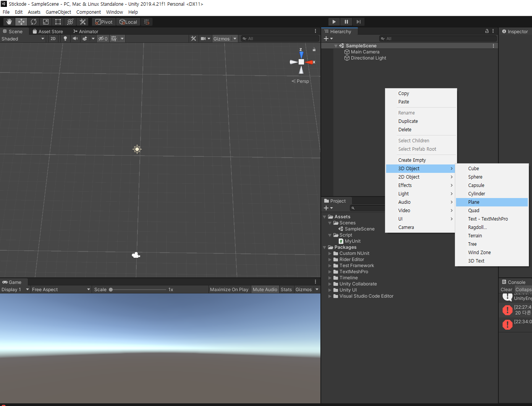
Task: Open scene component tools icon
Action: (x=194, y=39)
